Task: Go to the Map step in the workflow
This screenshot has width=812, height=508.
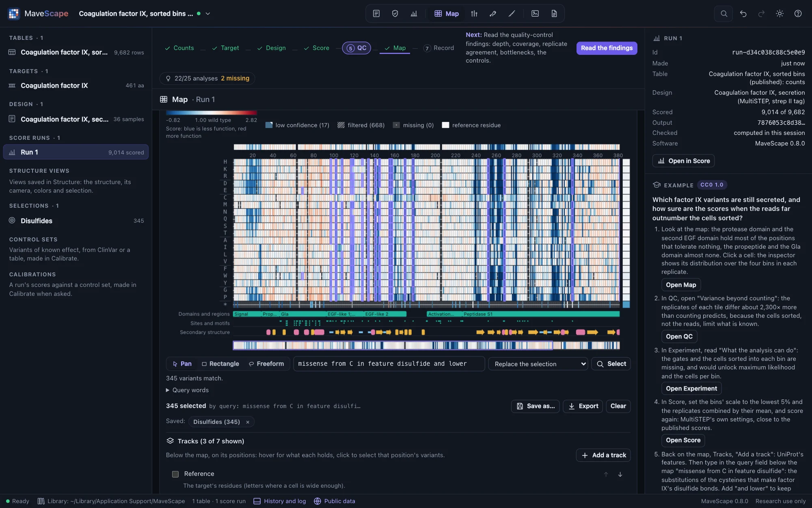Action: pyautogui.click(x=395, y=48)
